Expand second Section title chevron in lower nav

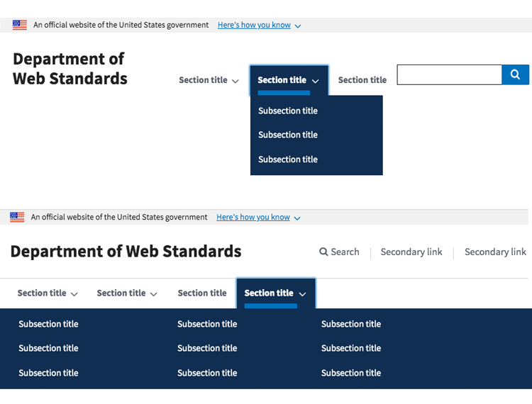[153, 294]
